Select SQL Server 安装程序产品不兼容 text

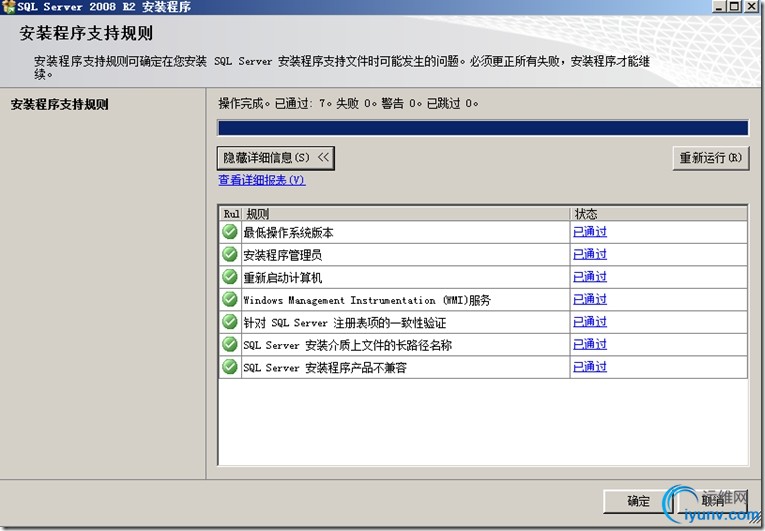tap(325, 368)
